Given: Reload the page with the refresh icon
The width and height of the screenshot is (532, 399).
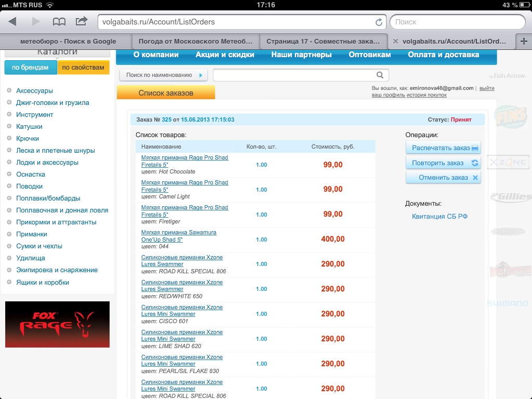Looking at the screenshot, I should 379,22.
